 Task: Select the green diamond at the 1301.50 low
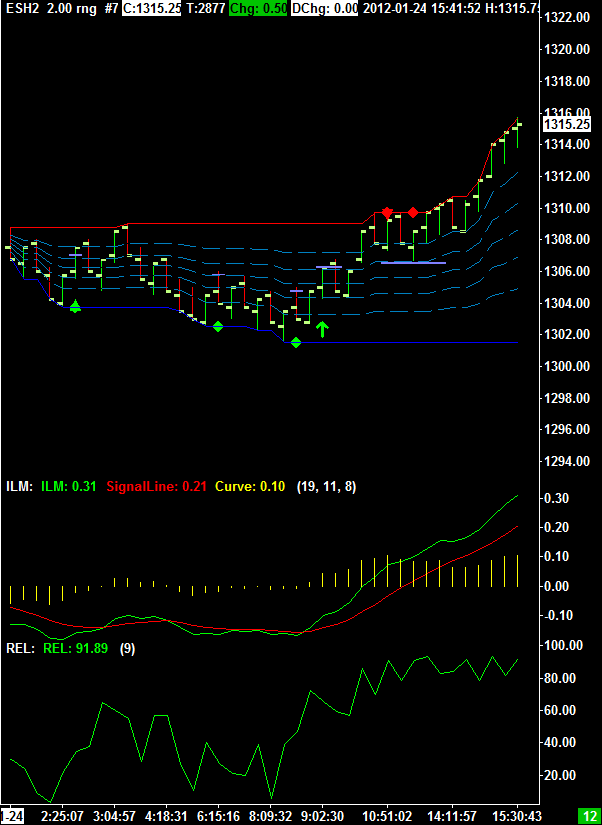296,343
